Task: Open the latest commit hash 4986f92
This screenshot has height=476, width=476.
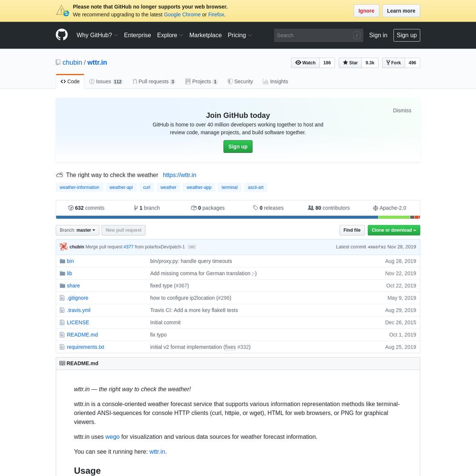Action: (377, 247)
